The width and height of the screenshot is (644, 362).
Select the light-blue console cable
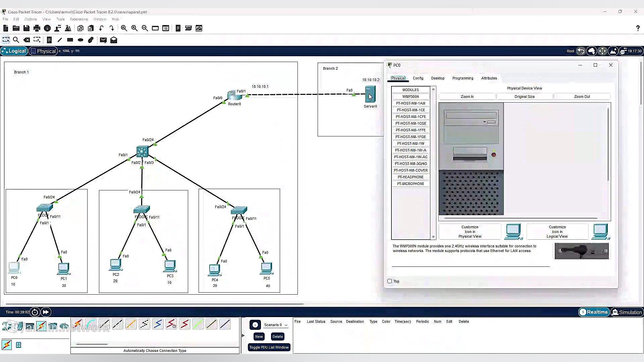91,324
